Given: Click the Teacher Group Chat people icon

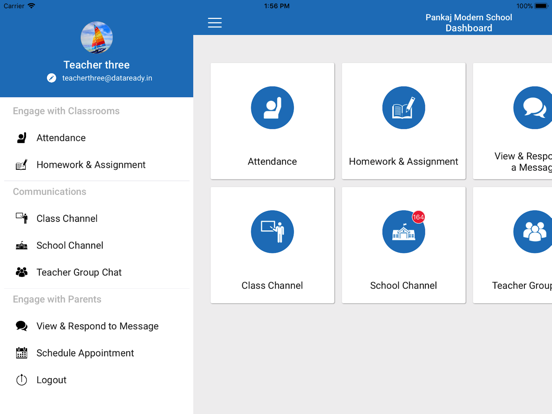Looking at the screenshot, I should point(21,272).
